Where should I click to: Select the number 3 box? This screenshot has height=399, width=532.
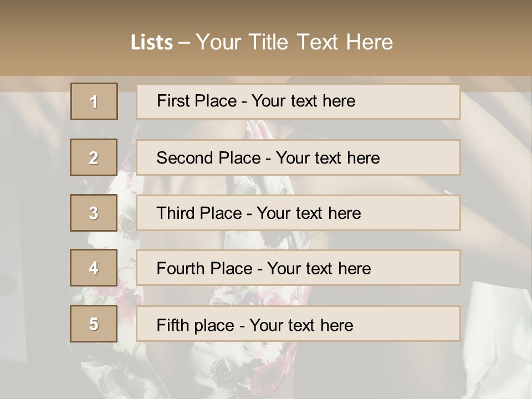point(94,213)
